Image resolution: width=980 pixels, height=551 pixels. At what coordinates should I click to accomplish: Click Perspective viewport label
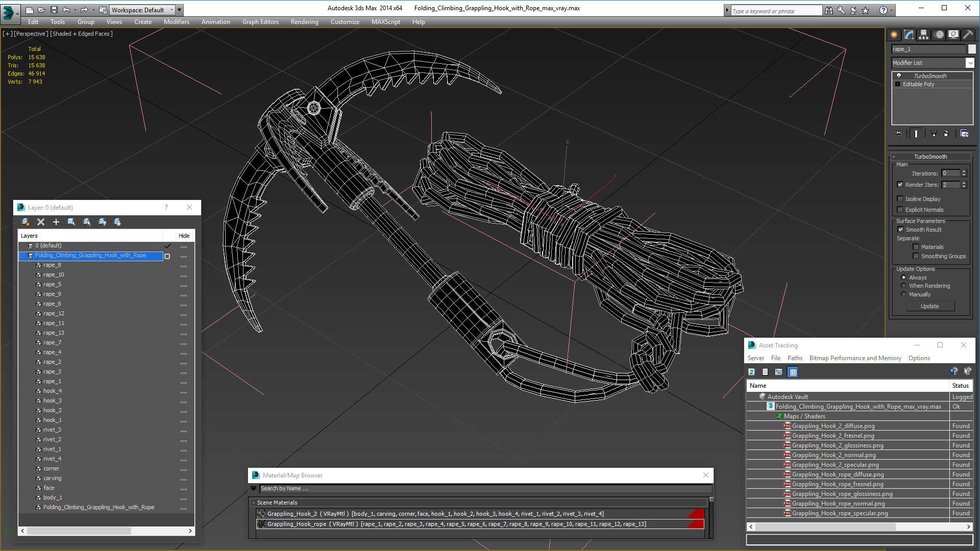[31, 34]
